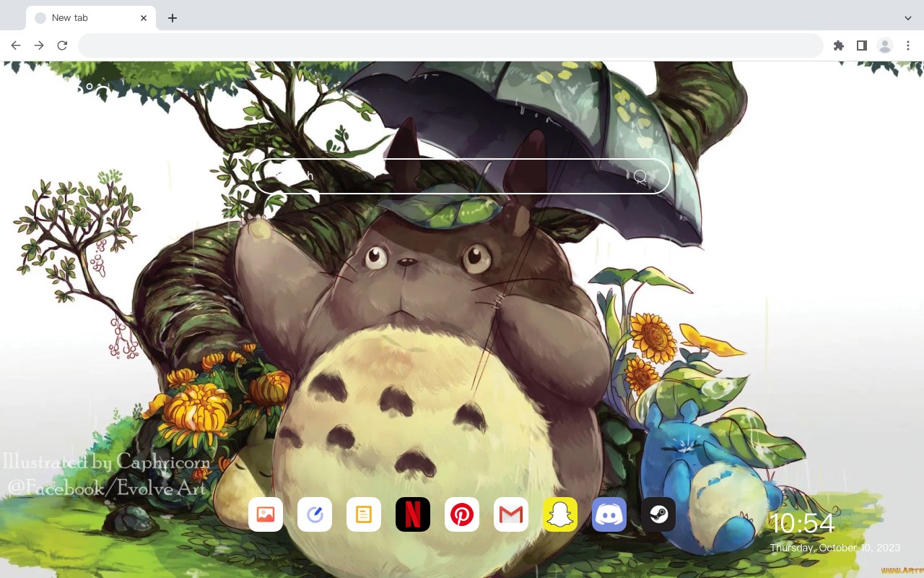The width and height of the screenshot is (924, 578).
Task: Open the Pinterest shortcut
Action: [x=462, y=514]
